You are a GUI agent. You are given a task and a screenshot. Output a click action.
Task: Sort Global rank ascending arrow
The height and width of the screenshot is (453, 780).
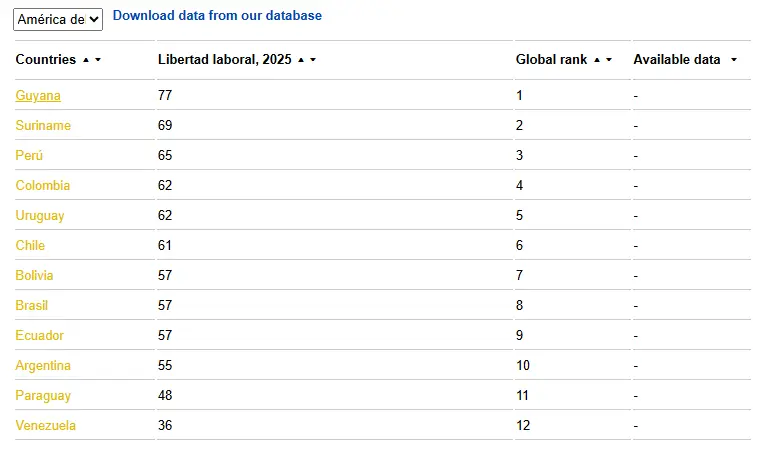point(597,60)
